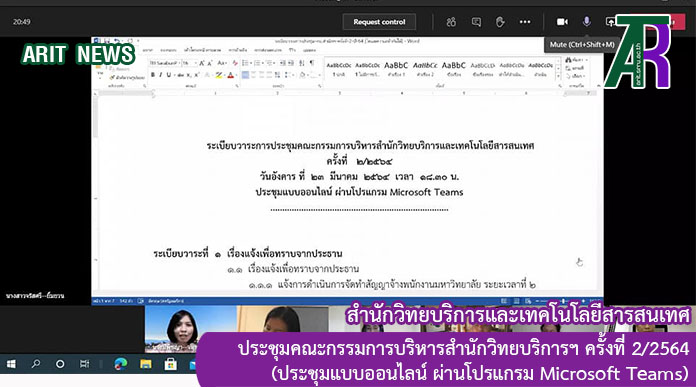Screen dimensions: 696x387
Task: Toggle Underline in the Word ribbon
Action: [169, 75]
